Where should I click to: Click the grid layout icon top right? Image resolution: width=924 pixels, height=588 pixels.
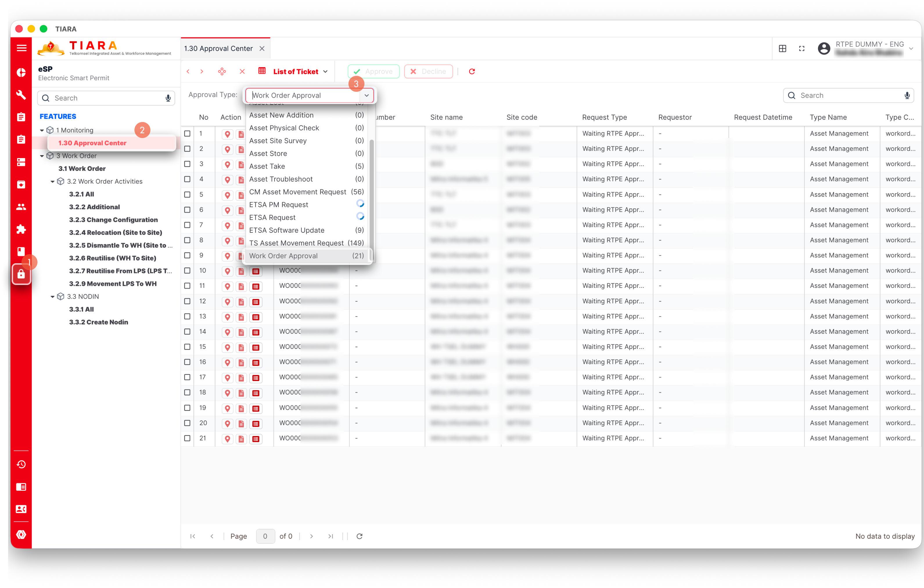tap(782, 48)
